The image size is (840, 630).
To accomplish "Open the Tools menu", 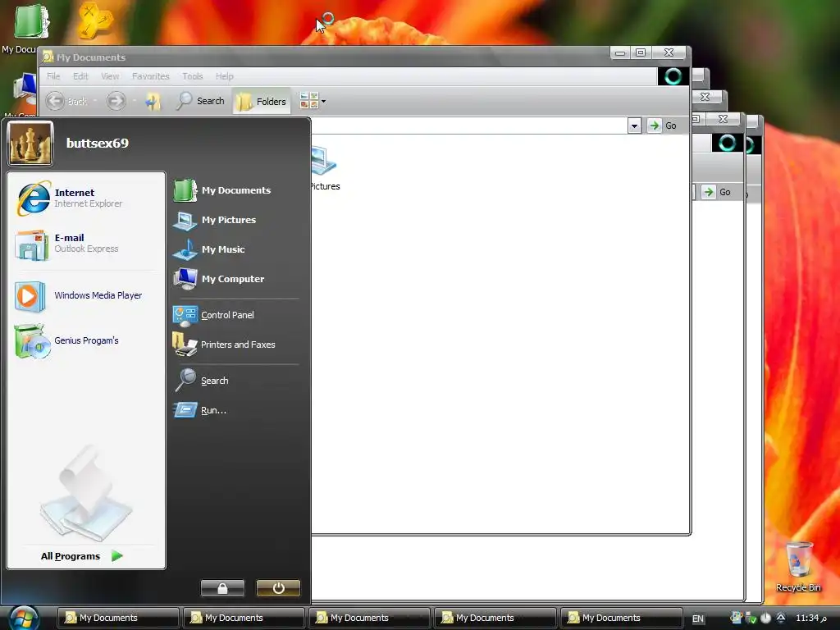I will [192, 76].
